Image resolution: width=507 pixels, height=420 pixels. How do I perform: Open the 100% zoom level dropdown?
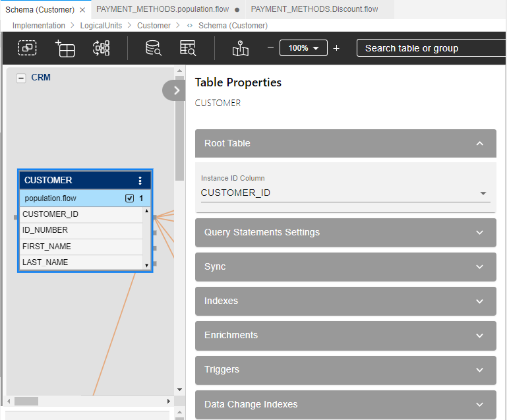click(x=303, y=48)
